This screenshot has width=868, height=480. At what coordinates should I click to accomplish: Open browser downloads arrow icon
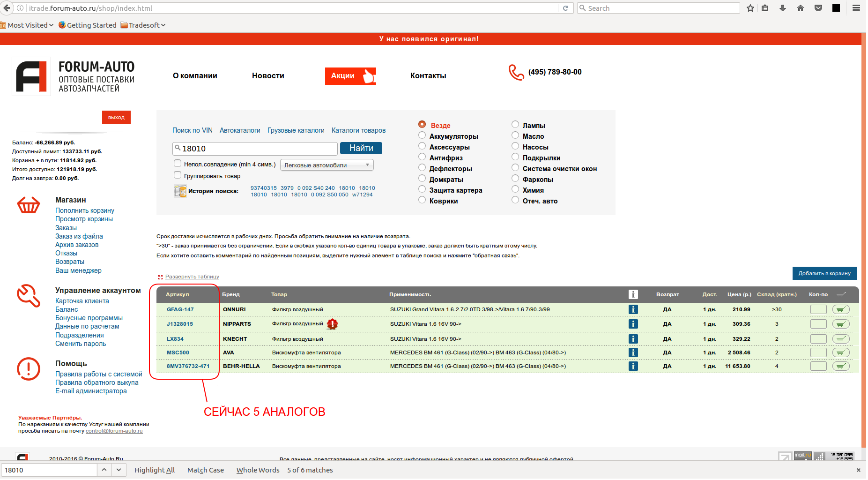(x=783, y=8)
